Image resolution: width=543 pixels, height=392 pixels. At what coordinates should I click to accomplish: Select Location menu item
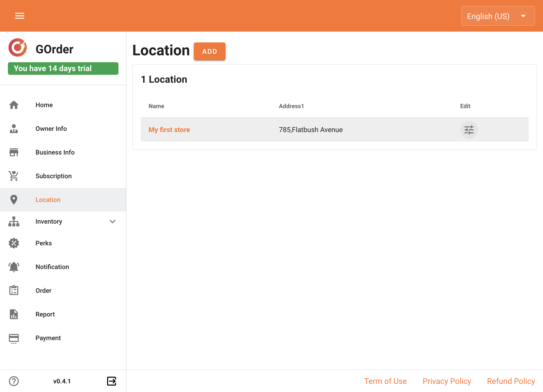pos(63,200)
